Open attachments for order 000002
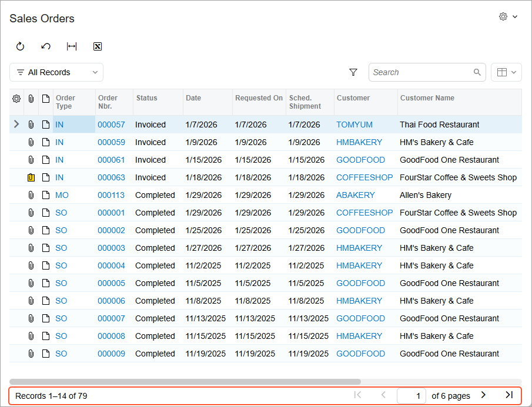532x407 pixels. (31, 230)
